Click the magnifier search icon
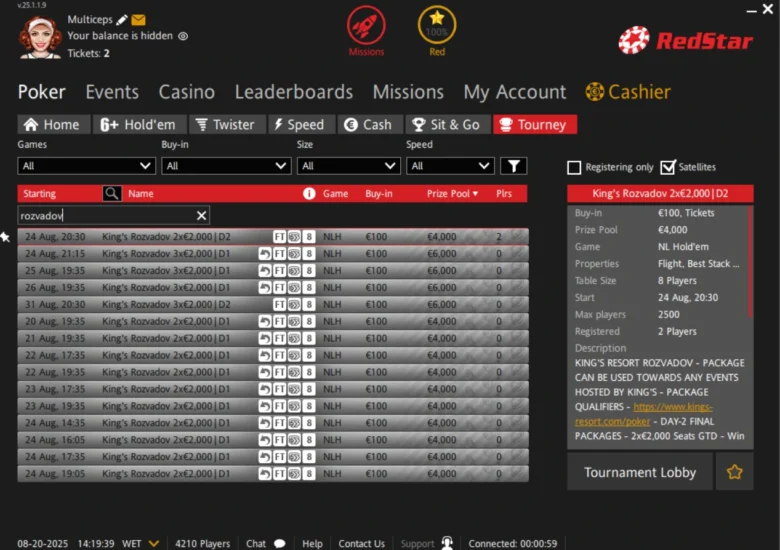The width and height of the screenshot is (780, 550). 112,193
